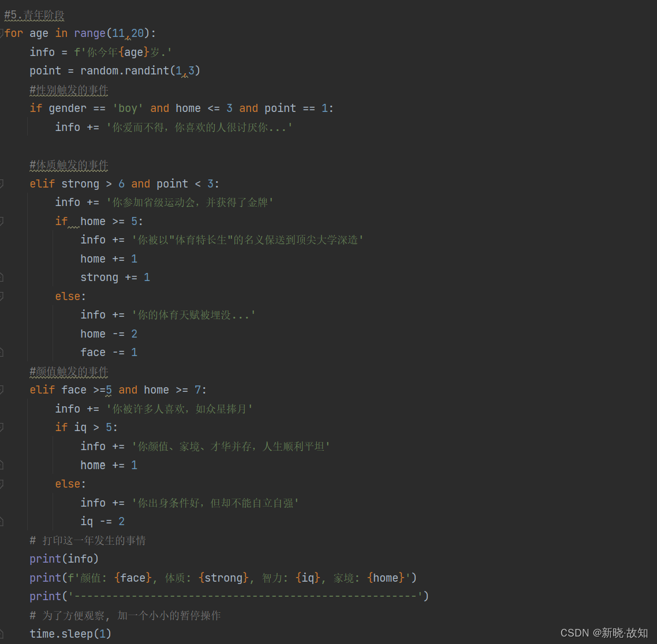The width and height of the screenshot is (657, 644).
Task: Click the comment '# 为了方便观察, 加一个小小的暂停操作'
Action: [x=125, y=615]
